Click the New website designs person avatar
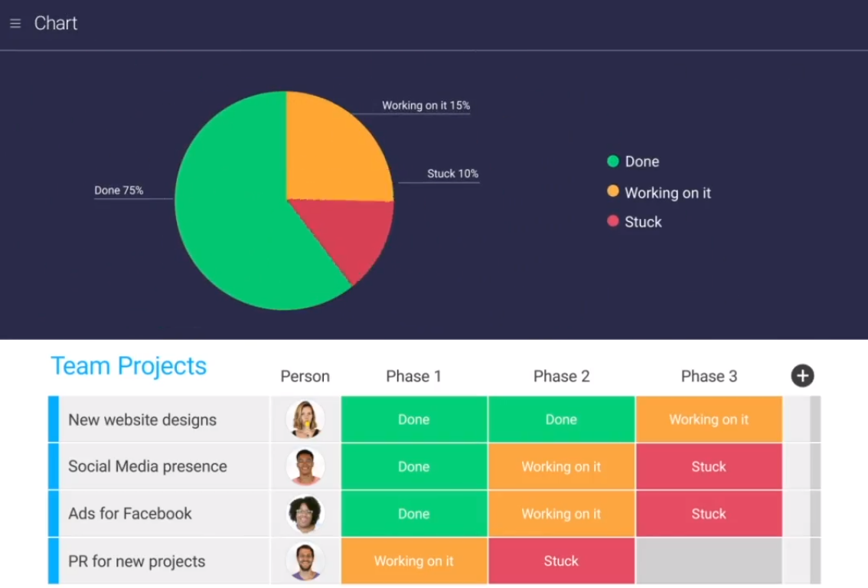Viewport: 868px width, 588px height. click(x=305, y=420)
